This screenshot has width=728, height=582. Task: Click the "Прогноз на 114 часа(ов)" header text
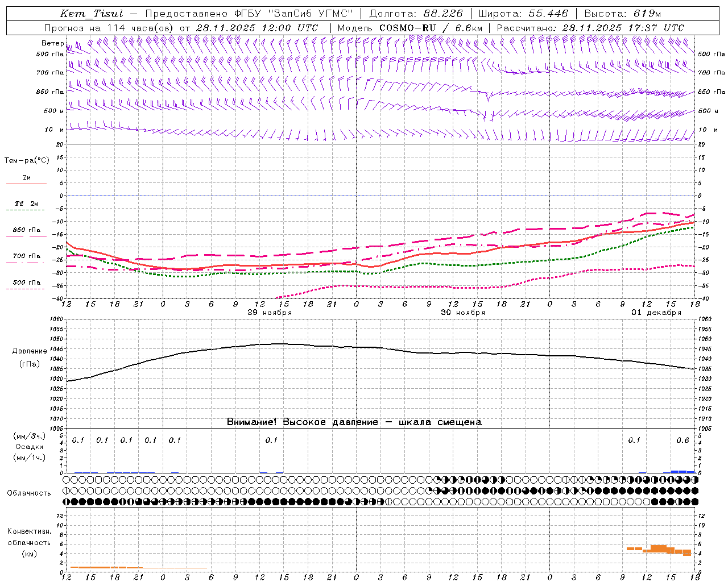coord(109,28)
